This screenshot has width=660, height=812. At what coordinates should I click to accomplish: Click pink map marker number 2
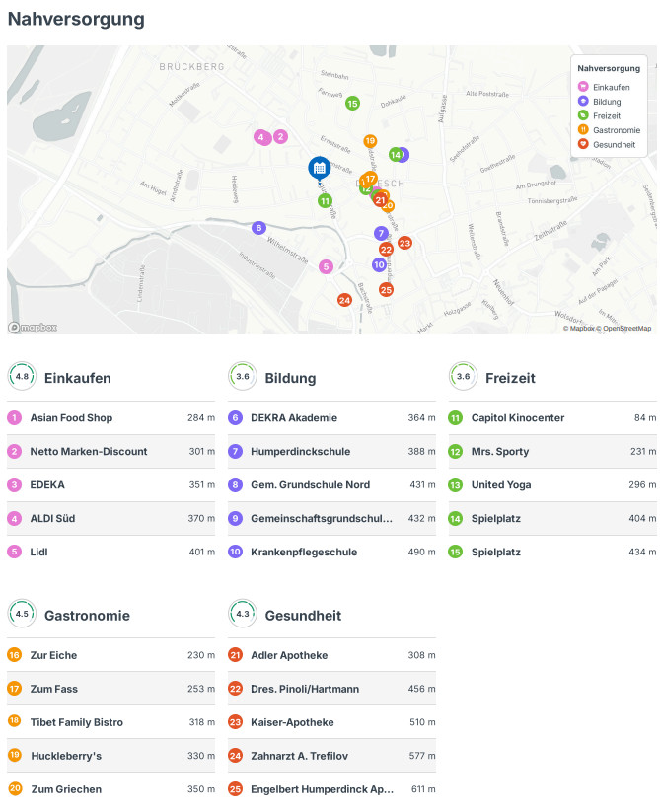280,137
